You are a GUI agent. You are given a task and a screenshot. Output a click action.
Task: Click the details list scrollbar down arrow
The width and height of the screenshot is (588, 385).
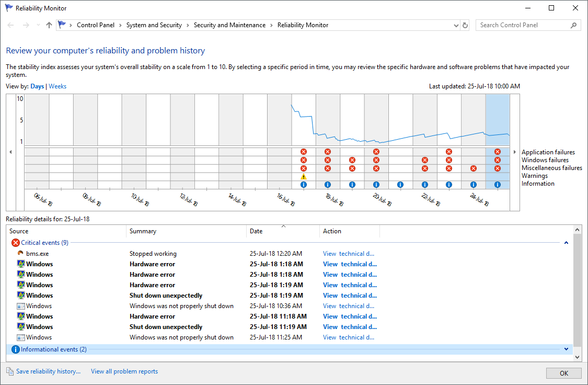pyautogui.click(x=577, y=357)
